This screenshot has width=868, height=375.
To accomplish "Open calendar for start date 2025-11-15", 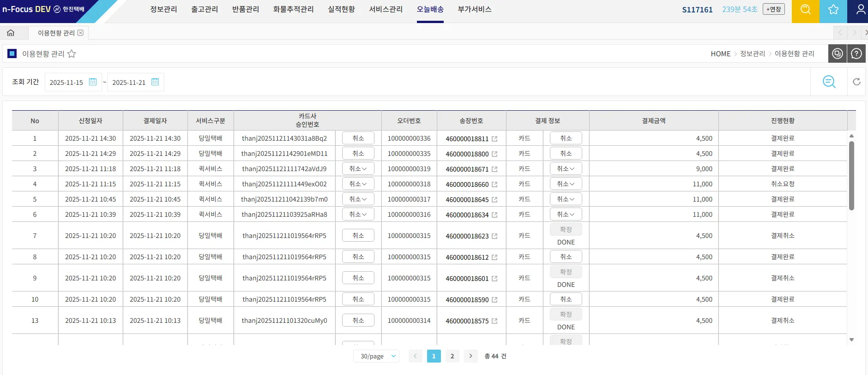I will click(93, 82).
